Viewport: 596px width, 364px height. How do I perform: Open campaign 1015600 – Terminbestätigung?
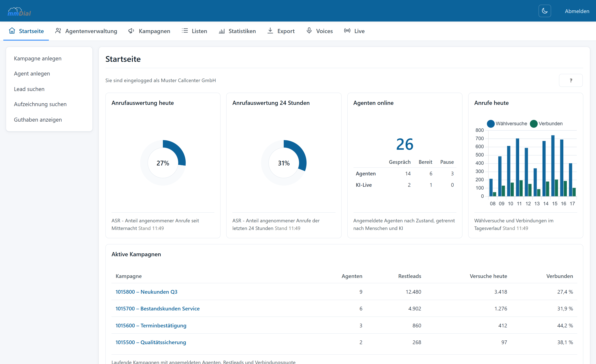click(x=151, y=325)
